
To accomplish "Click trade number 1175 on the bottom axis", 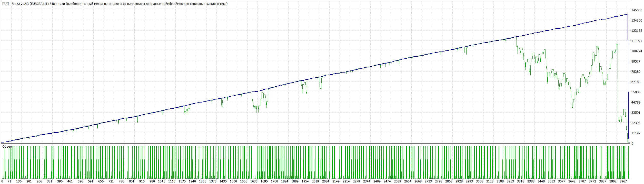I will pos(182,181).
